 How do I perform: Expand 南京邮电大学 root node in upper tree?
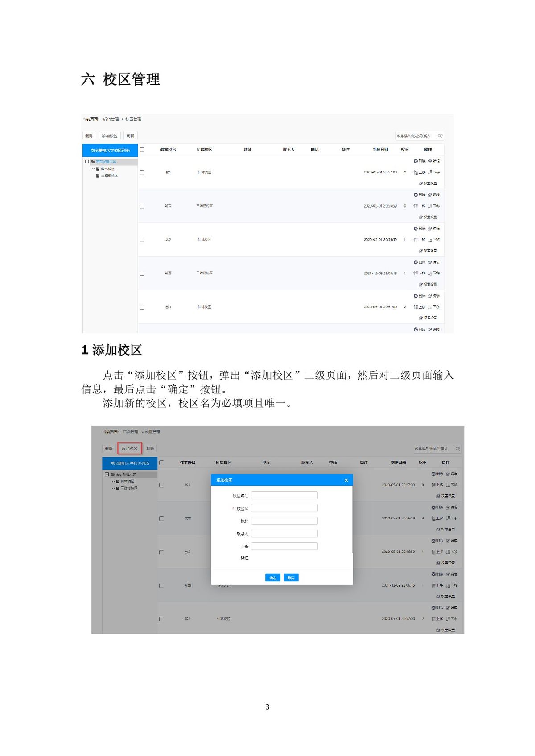pos(87,162)
